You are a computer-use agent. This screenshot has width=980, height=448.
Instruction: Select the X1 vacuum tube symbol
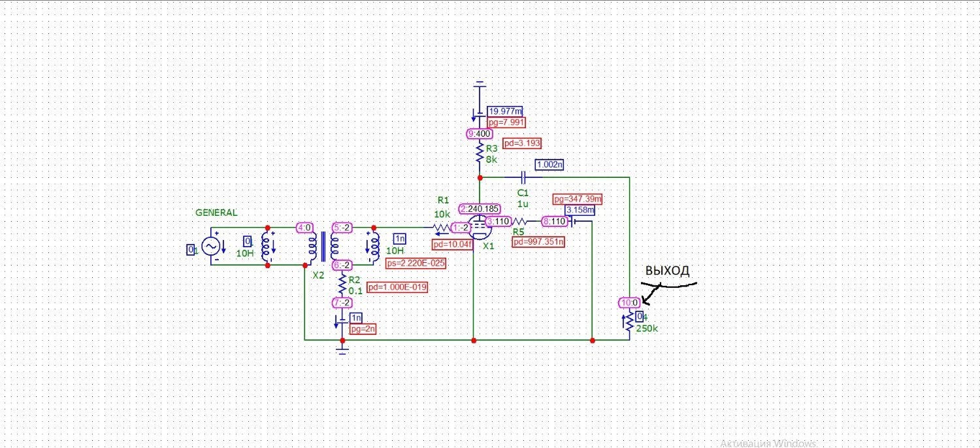479,228
